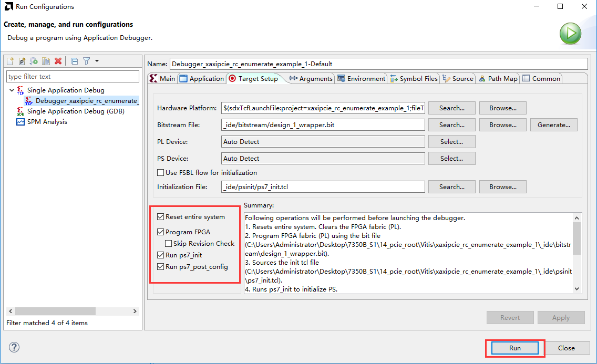Click the tree panel horizontal scrollbar thumb
The height and width of the screenshot is (364, 597).
click(x=55, y=311)
